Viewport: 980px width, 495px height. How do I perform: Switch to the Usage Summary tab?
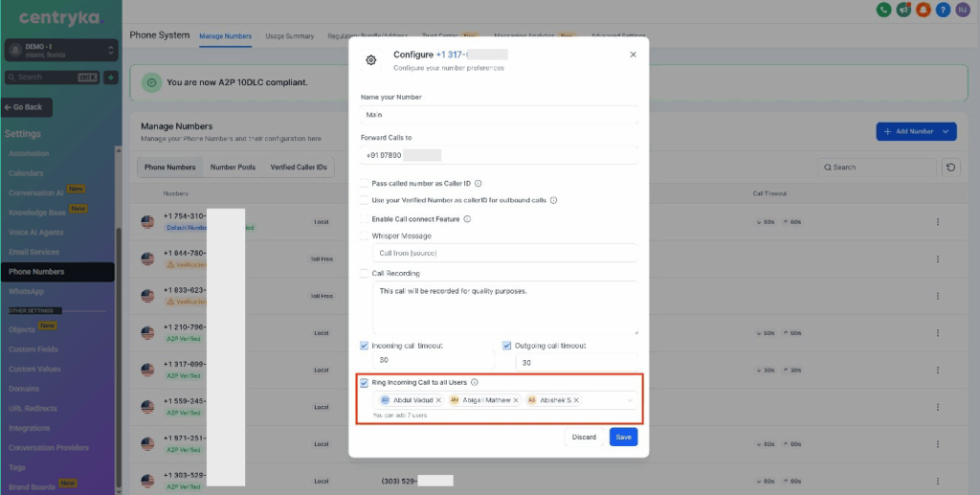point(288,36)
